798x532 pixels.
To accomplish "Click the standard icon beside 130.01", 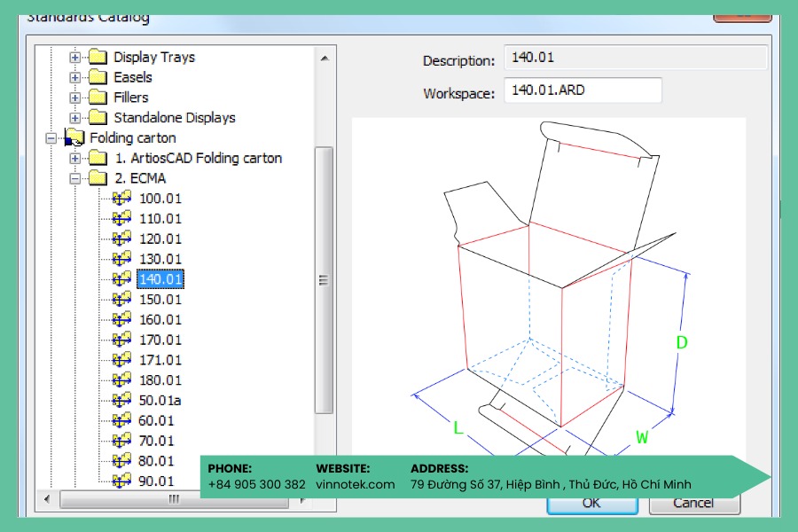I will [x=121, y=259].
